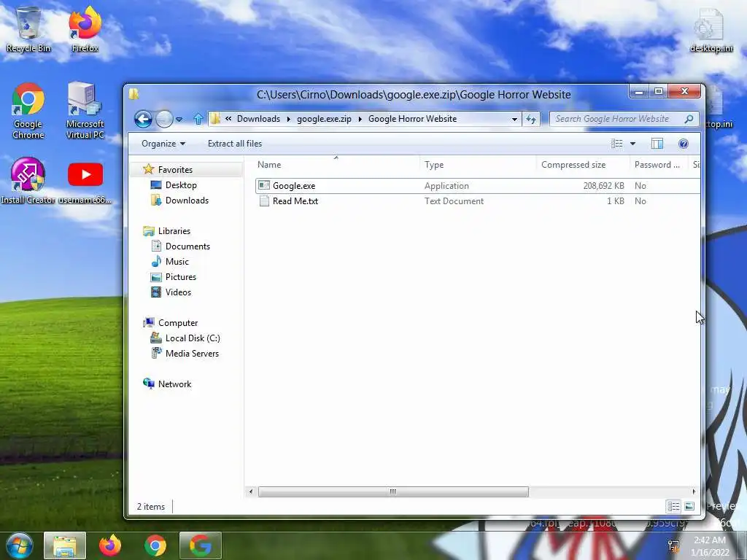Viewport: 747px width, 560px height.
Task: Click the desktop.ini file at top right
Action: (711, 29)
